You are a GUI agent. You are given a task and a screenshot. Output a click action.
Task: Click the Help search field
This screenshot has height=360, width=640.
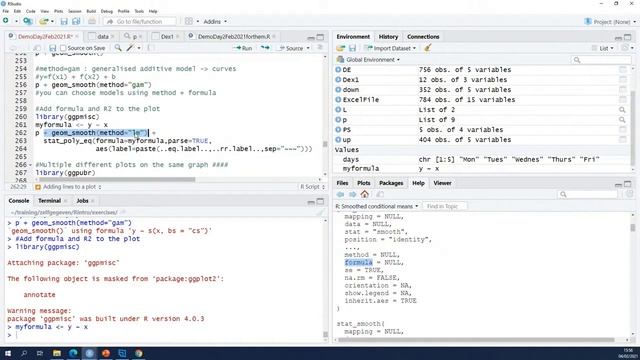tap(588, 194)
